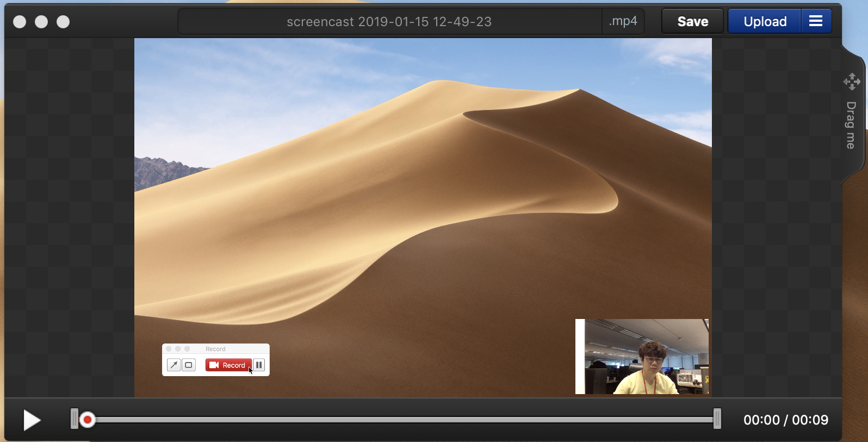868x442 pixels.
Task: Click the pause icon in Record panel
Action: 259,365
